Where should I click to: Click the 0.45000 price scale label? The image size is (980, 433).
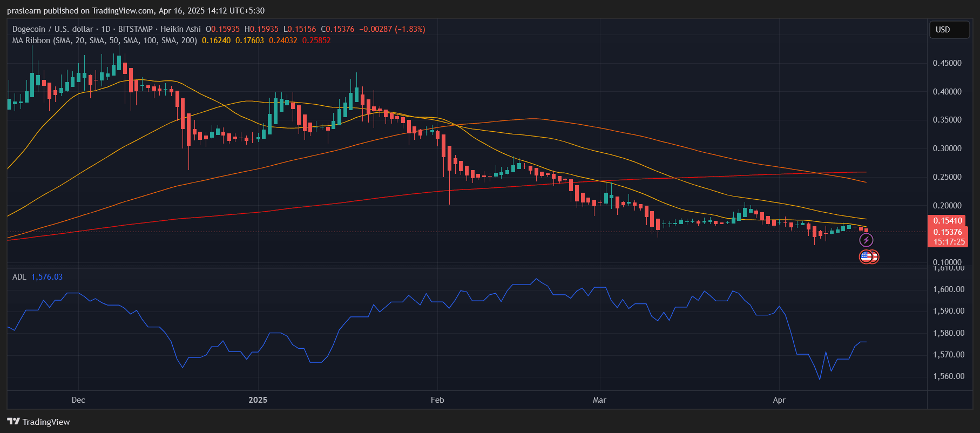coord(947,63)
